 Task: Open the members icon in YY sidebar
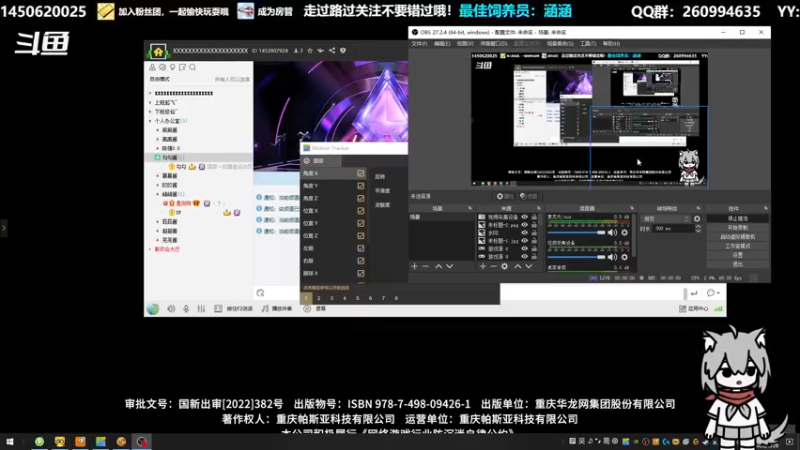[x=152, y=67]
